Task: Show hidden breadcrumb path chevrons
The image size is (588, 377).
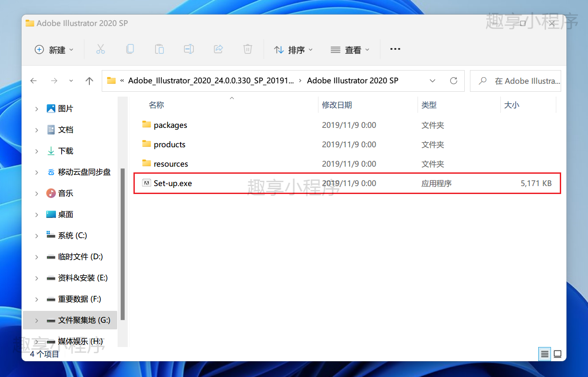Action: click(122, 81)
